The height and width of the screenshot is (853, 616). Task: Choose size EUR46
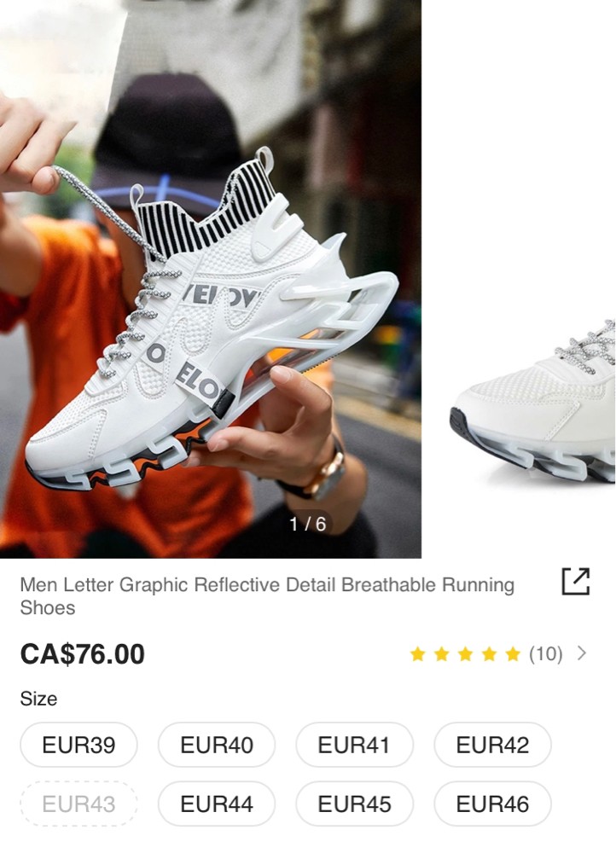click(x=492, y=804)
